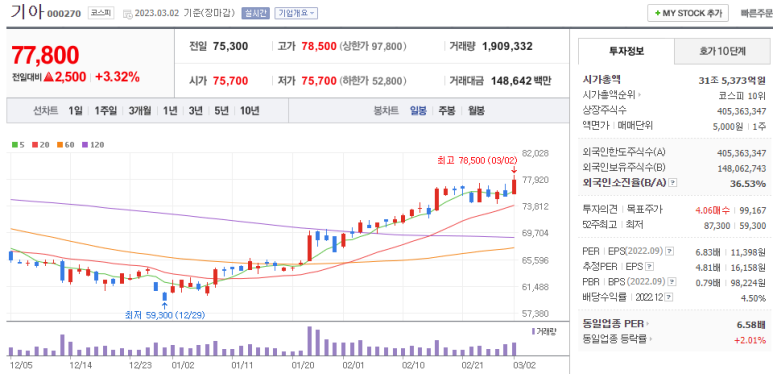Click the 거래량 1,909,332 value
Image resolution: width=773 pixels, height=374 pixels.
[x=507, y=47]
